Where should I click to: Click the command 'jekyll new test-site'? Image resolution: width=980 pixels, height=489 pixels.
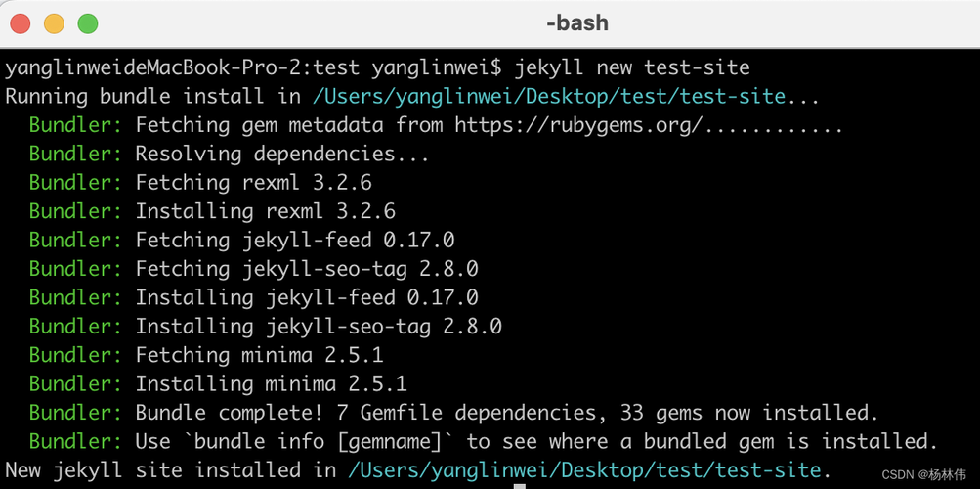pos(632,67)
